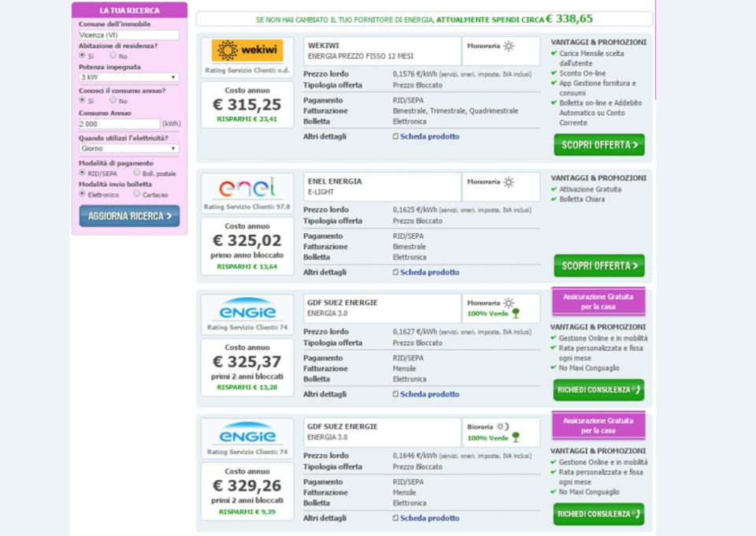Image resolution: width=756 pixels, height=536 pixels.
Task: Click the sun icon in Wekiwi Monoraria box
Action: pos(509,46)
